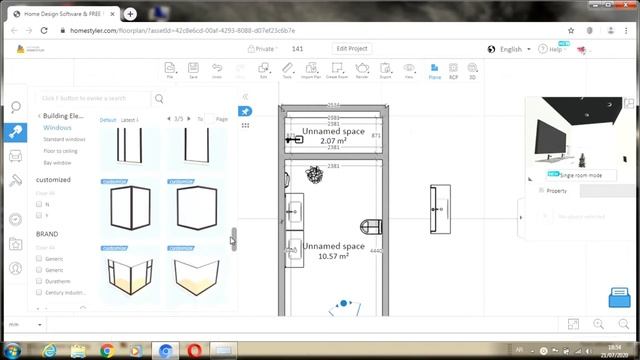
Task: Select Floor to ceiling subcategory
Action: click(x=60, y=151)
